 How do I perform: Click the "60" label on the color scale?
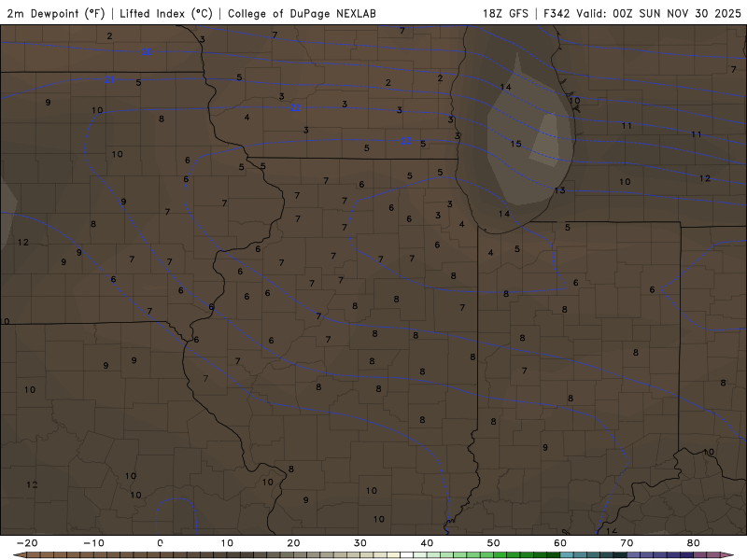tap(560, 543)
